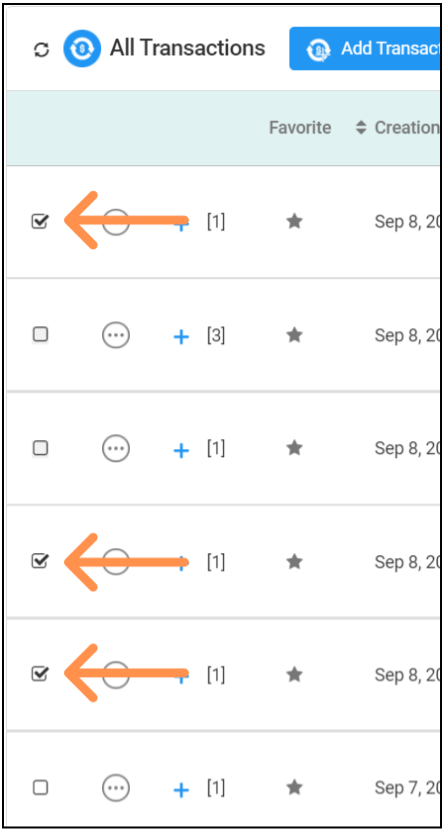This screenshot has width=443, height=830.
Task: Expand the Sep 7 row with blue plus
Action: coord(182,790)
